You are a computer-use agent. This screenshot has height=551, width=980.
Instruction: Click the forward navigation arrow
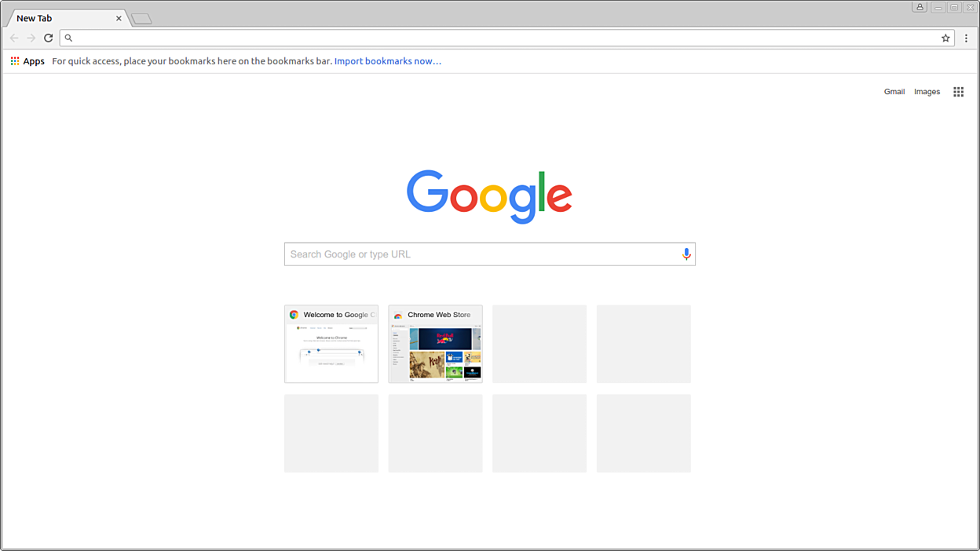31,38
